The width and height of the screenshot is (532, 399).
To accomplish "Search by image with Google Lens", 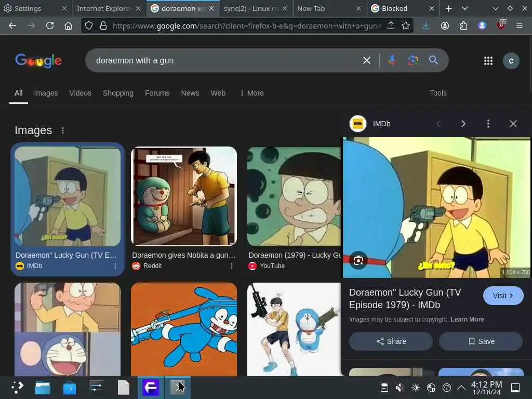I will pos(413,60).
